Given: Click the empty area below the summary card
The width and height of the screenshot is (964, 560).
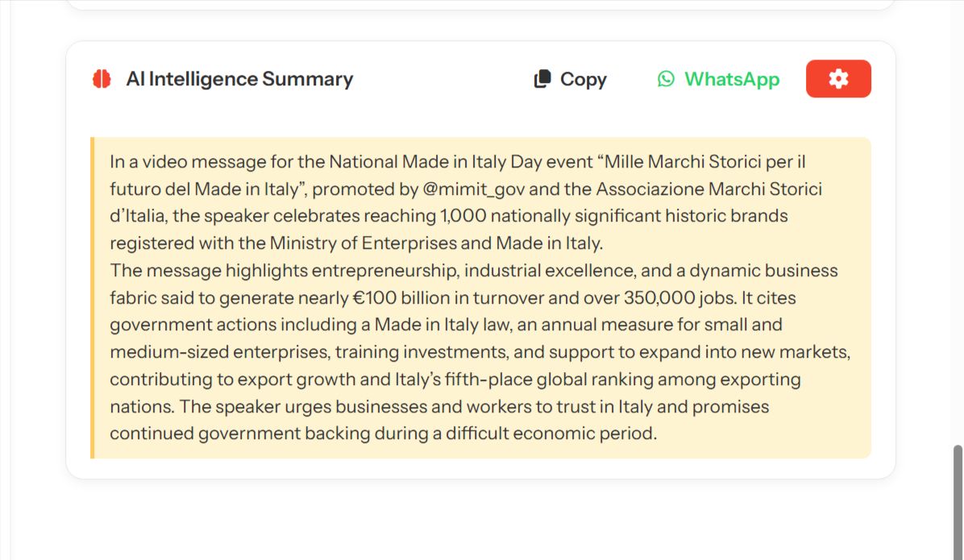Looking at the screenshot, I should coord(480,520).
